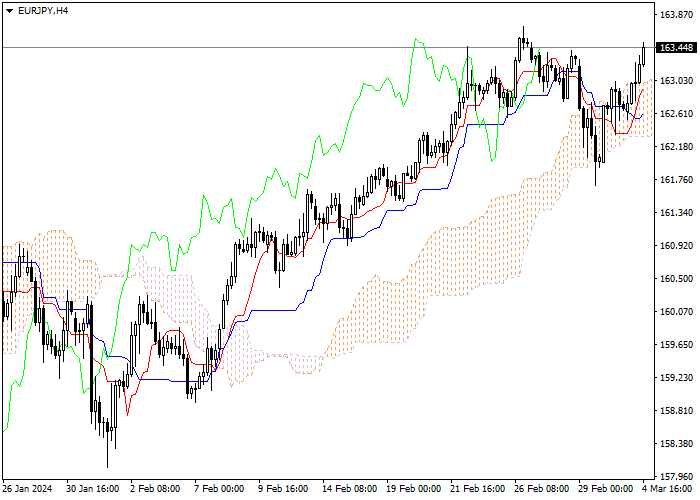Click the 163.870 price axis label
This screenshot has height=500, width=700.
tap(676, 15)
